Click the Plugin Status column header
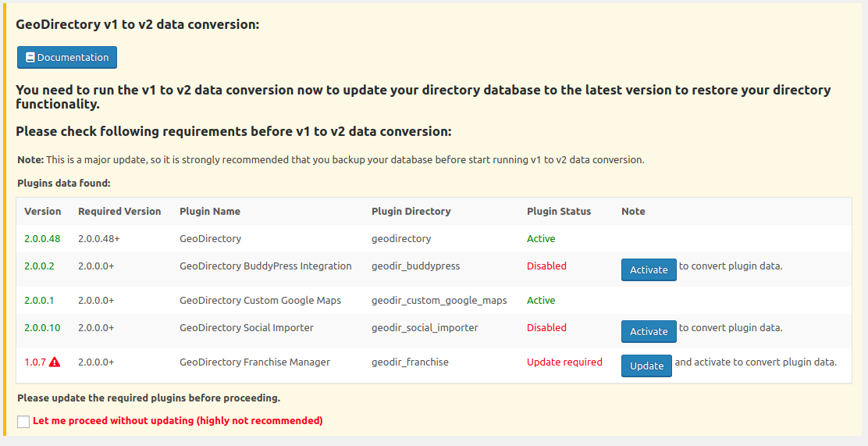This screenshot has width=868, height=446. click(559, 211)
